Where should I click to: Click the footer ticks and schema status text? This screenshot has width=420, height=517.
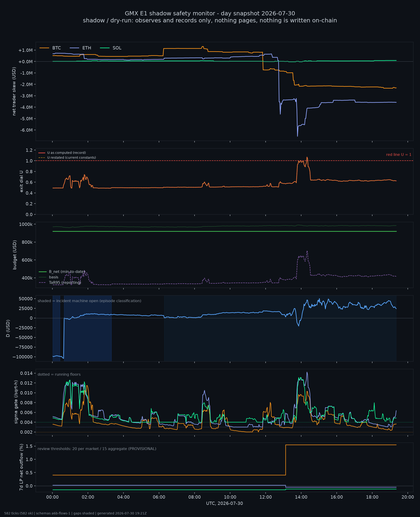coord(75,513)
